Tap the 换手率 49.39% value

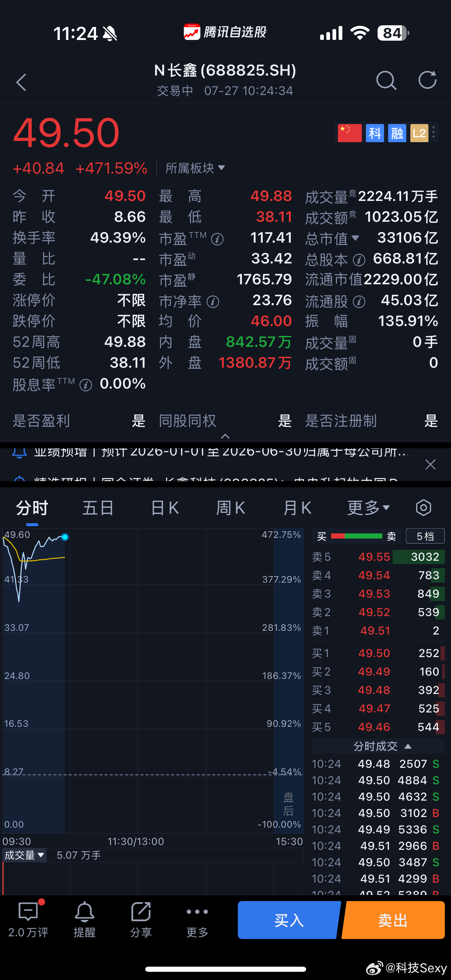coord(118,237)
